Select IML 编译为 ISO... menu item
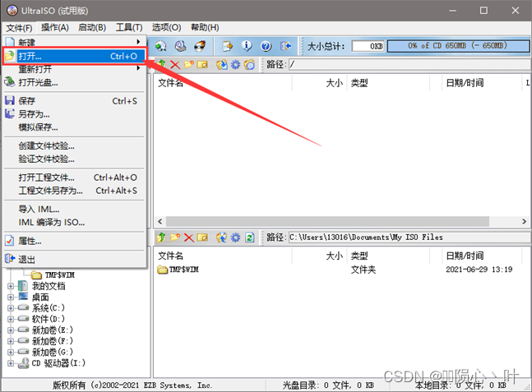This screenshot has width=532, height=392. click(75, 223)
